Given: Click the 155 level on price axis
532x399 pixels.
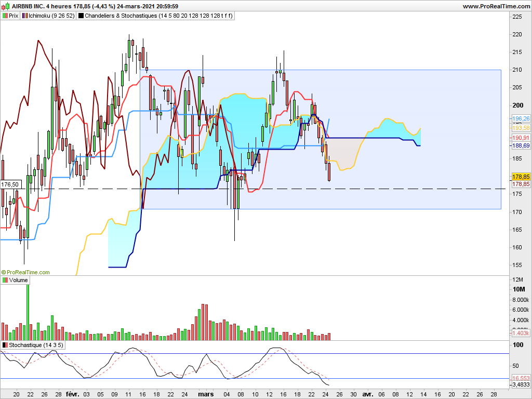Looking at the screenshot, I should click(x=517, y=265).
